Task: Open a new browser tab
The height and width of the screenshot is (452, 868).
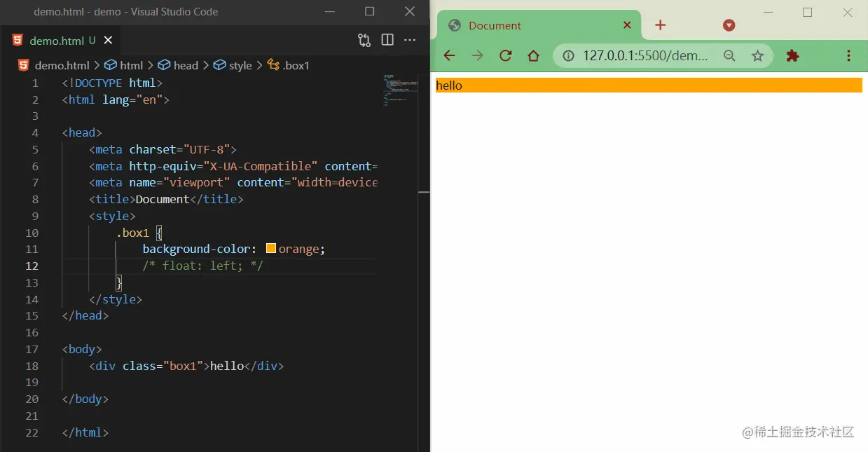Action: (660, 25)
